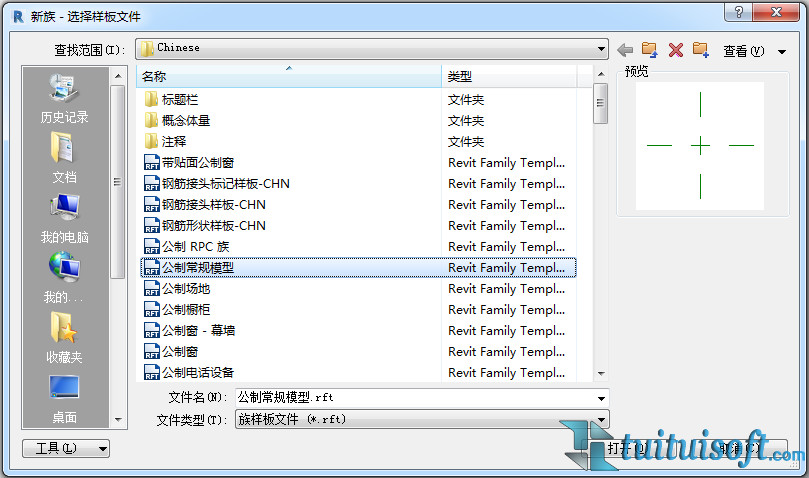Open 收藏夹 favorites shortcut in sidebar

point(65,339)
